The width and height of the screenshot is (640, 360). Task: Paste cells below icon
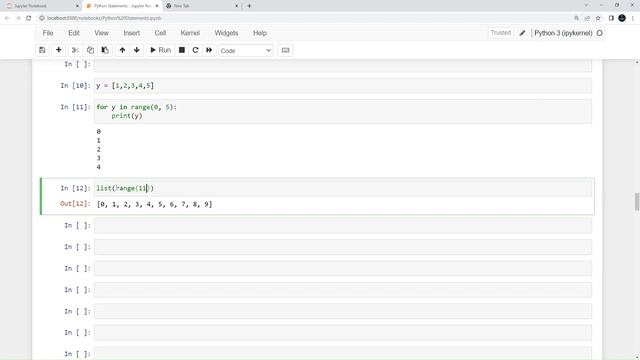click(x=105, y=50)
